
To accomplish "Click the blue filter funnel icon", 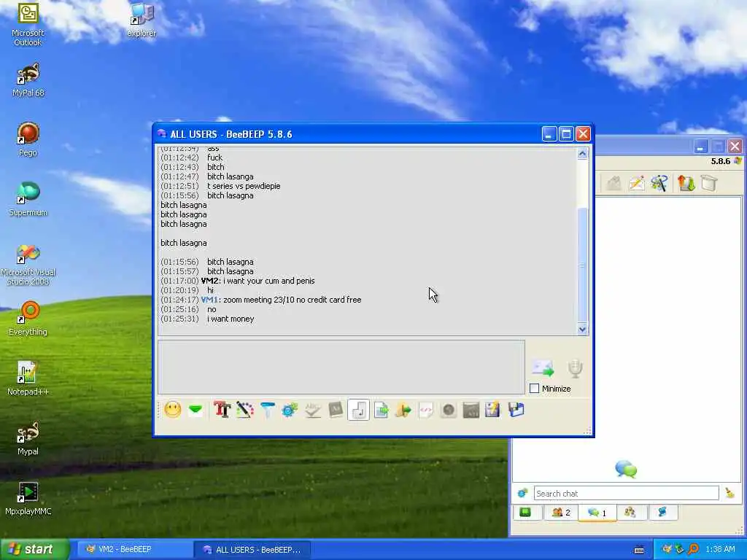I will 267,410.
